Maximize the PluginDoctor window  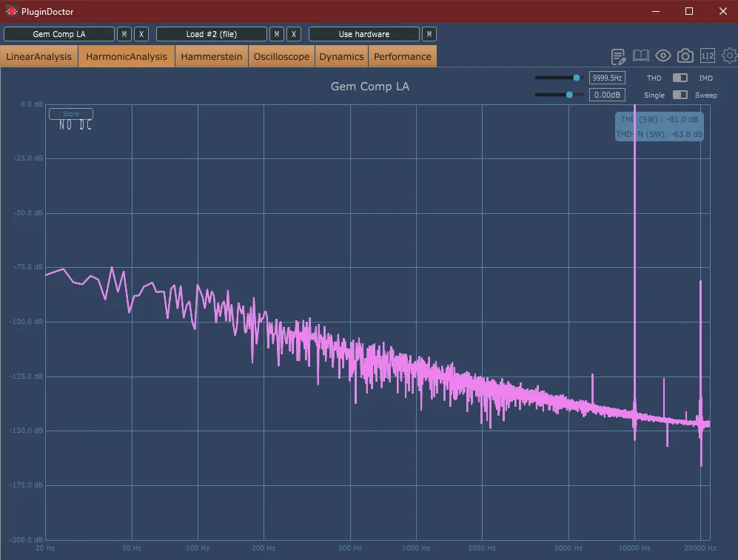689,11
